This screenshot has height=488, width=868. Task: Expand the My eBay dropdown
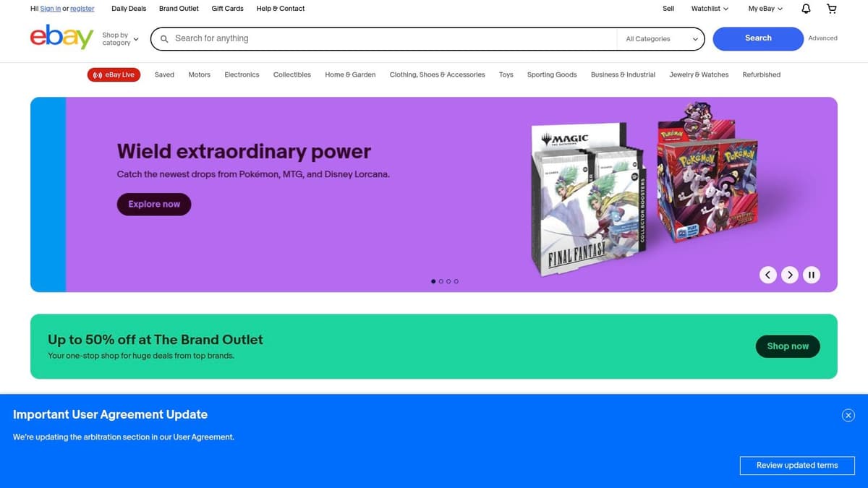coord(765,9)
